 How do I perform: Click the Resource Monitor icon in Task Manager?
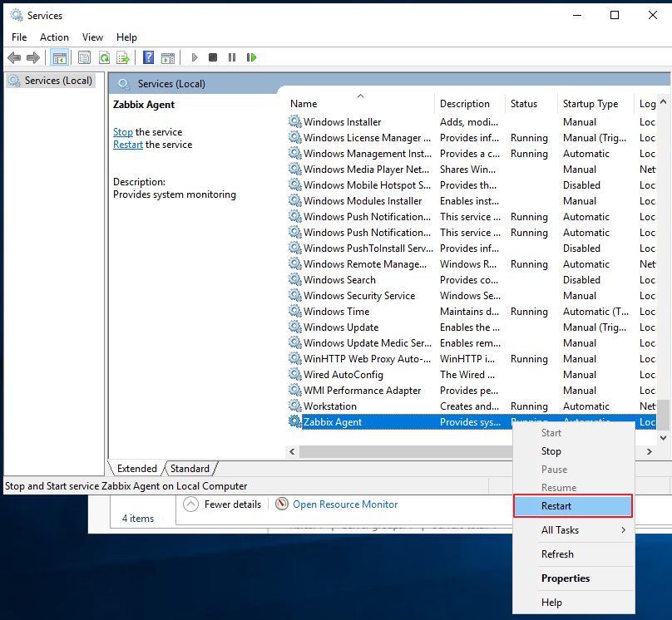(282, 504)
